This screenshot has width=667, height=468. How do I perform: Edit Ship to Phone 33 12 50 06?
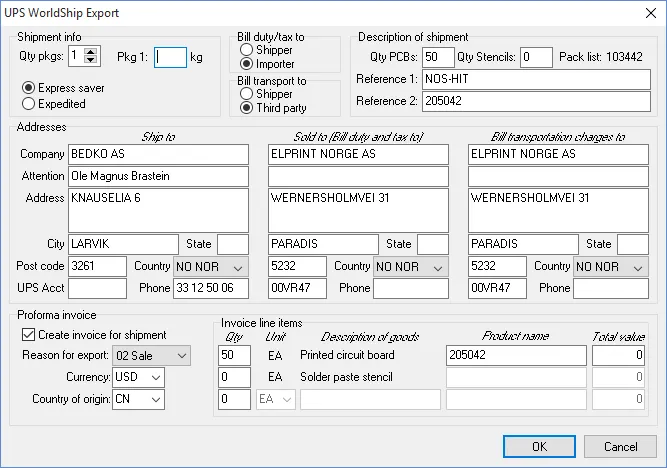[211, 289]
